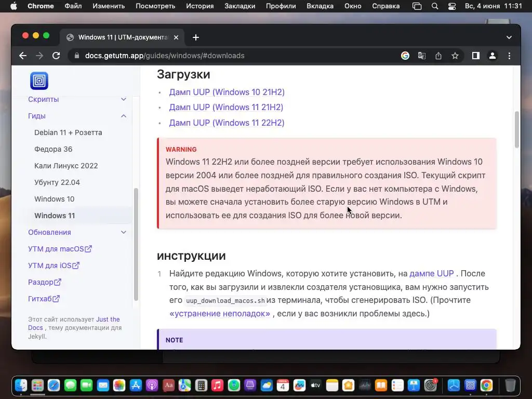
Task: Open the Вкладка menu
Action: tap(320, 6)
